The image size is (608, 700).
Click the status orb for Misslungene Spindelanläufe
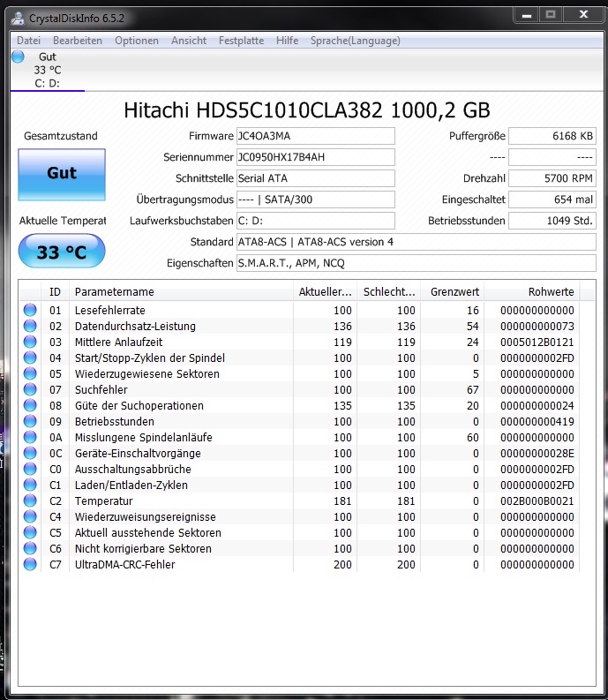[x=30, y=437]
